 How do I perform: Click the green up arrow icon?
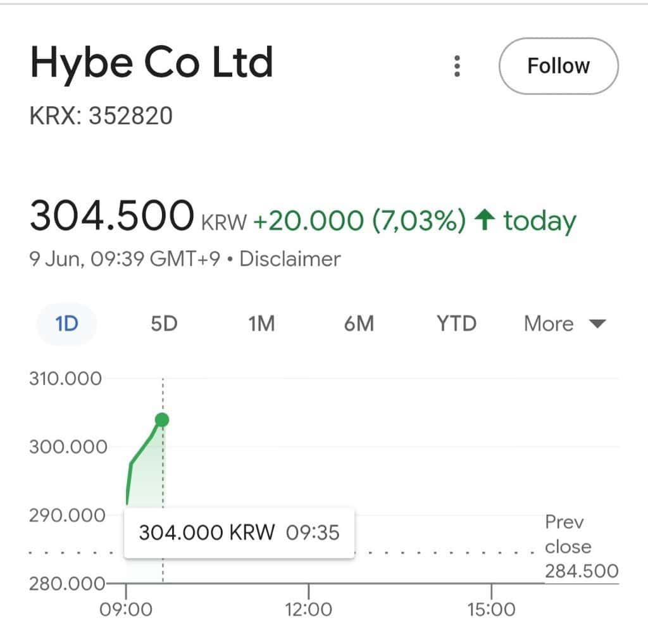click(x=485, y=221)
